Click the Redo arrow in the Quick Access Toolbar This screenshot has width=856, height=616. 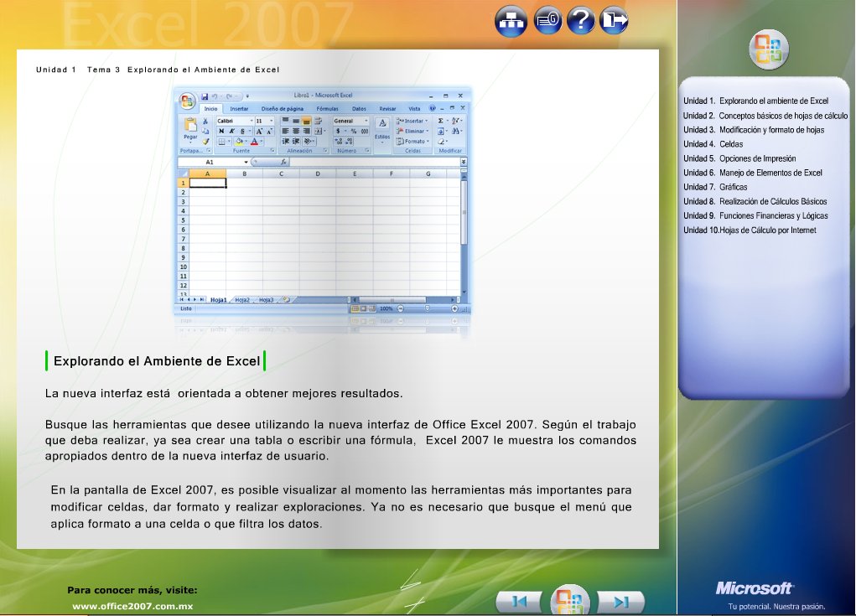click(229, 96)
